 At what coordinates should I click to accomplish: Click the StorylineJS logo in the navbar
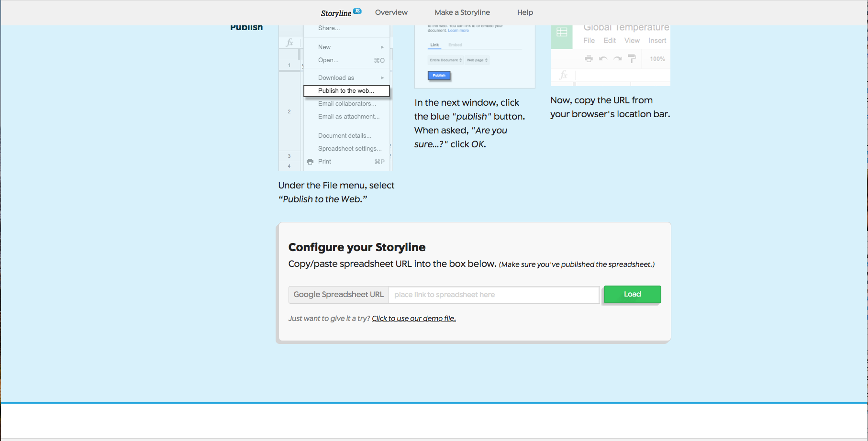click(341, 13)
